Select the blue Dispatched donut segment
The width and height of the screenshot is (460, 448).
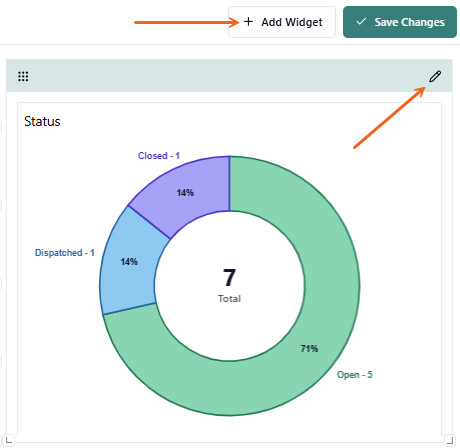pyautogui.click(x=130, y=263)
